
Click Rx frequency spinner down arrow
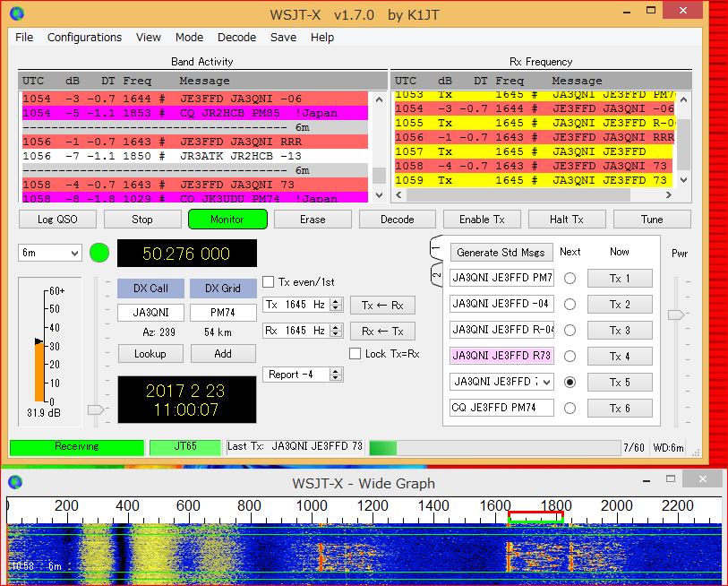click(x=336, y=334)
